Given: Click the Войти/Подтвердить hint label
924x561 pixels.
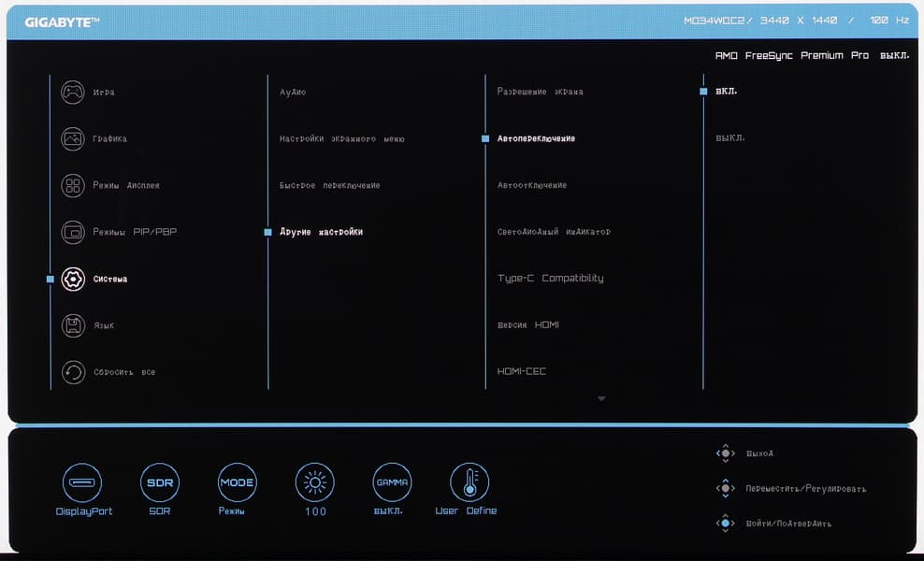Looking at the screenshot, I should pyautogui.click(x=788, y=524).
